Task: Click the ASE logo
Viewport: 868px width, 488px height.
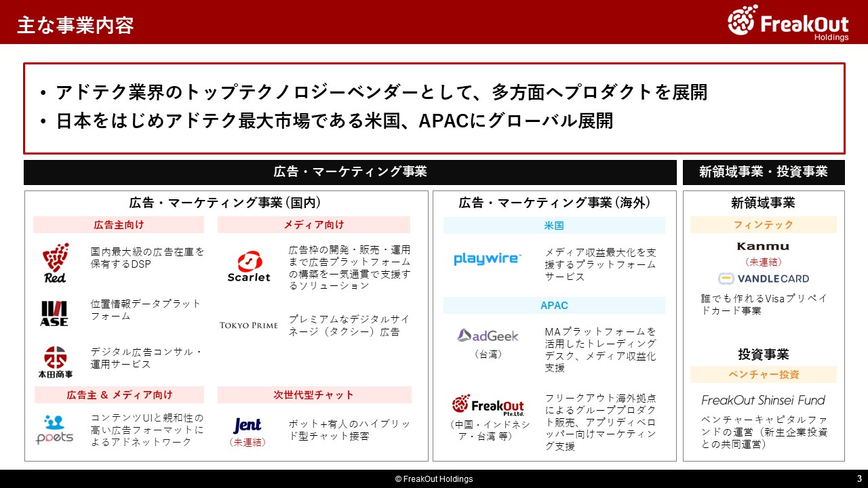Action: point(54,314)
